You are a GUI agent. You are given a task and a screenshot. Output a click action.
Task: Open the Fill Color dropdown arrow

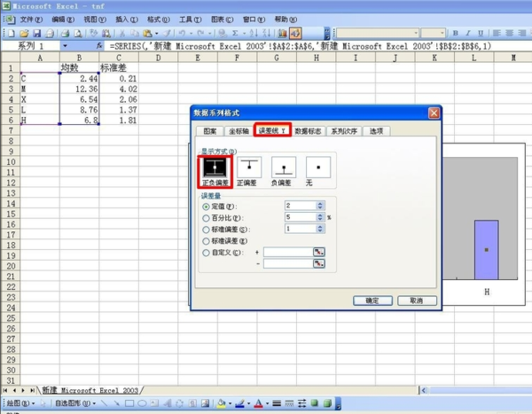tap(230, 403)
